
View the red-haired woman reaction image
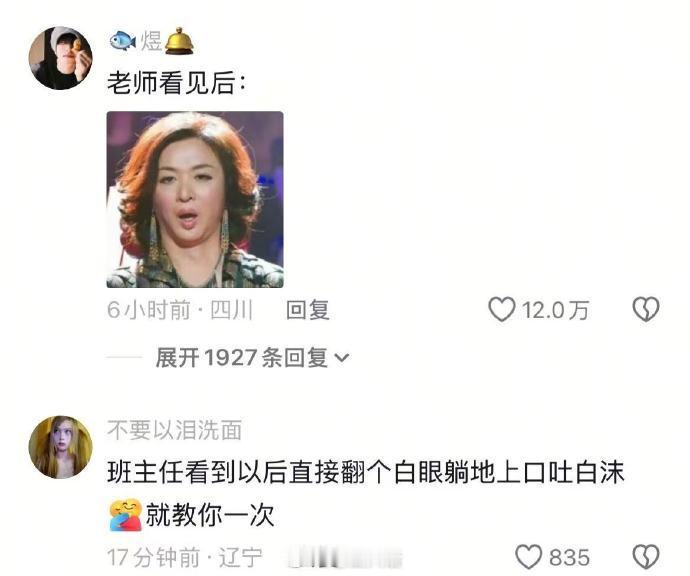point(195,199)
